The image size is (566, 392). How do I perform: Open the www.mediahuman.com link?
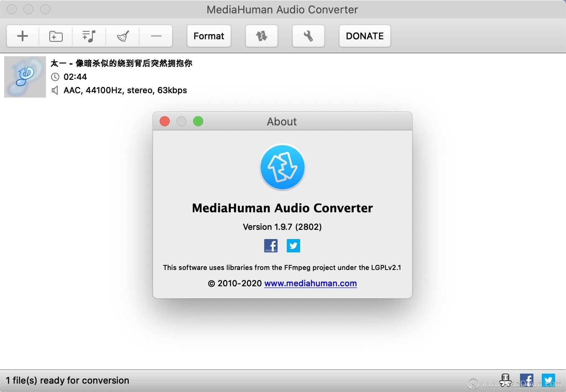pos(311,283)
